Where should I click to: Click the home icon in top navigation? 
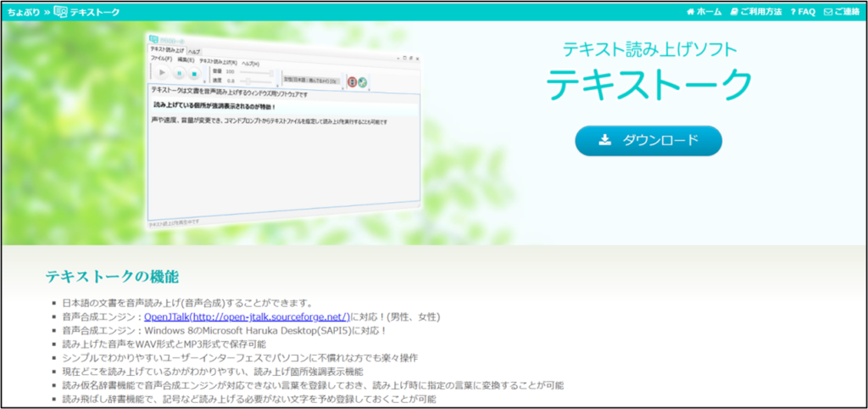pyautogui.click(x=690, y=12)
